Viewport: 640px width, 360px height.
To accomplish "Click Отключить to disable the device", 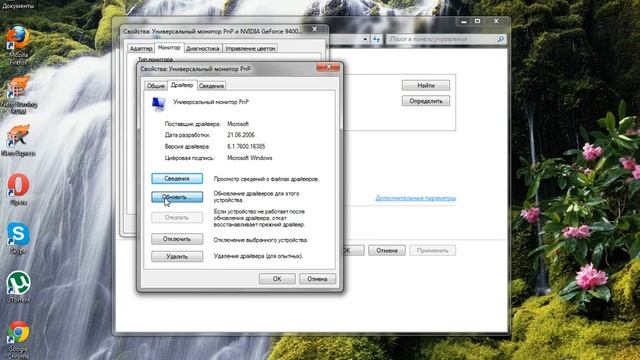I will tap(177, 239).
